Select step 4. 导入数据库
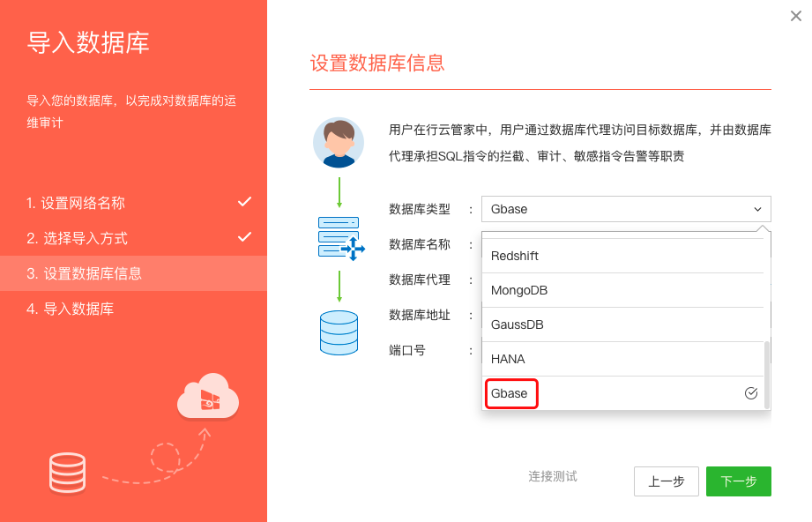Image resolution: width=812 pixels, height=522 pixels. (134, 309)
